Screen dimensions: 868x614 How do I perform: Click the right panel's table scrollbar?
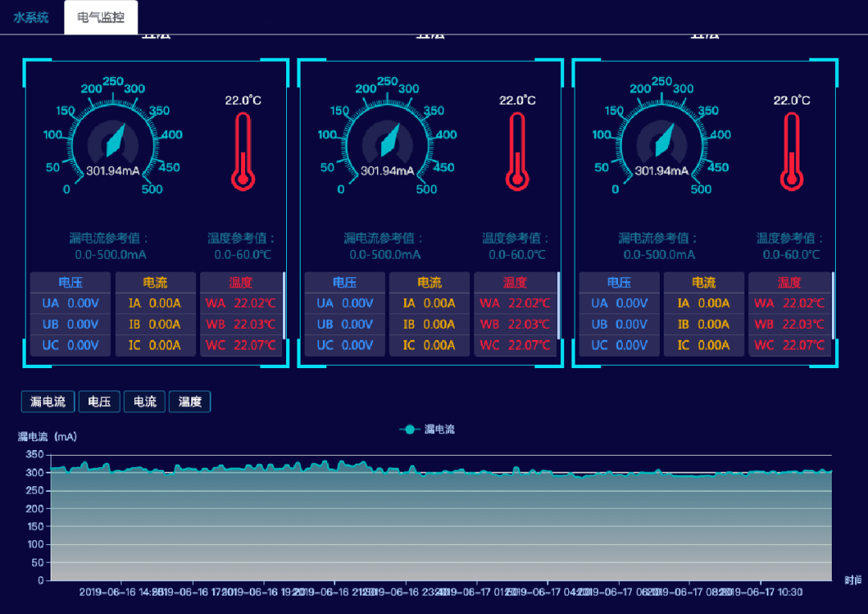(x=833, y=305)
